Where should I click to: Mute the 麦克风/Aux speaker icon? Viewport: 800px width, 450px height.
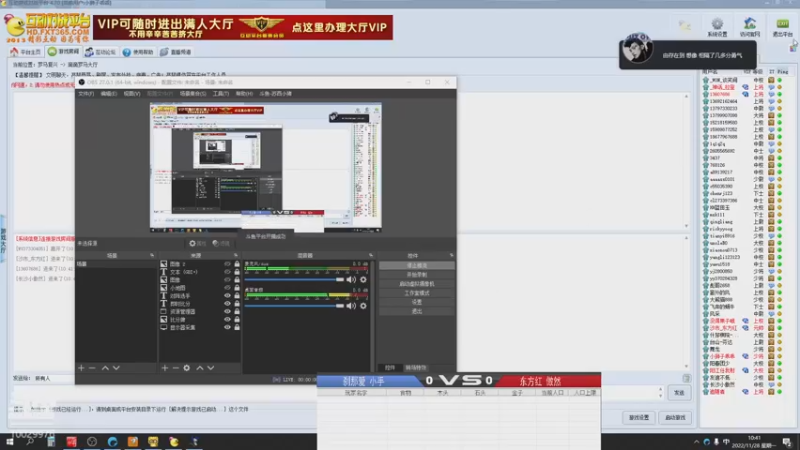click(x=351, y=280)
